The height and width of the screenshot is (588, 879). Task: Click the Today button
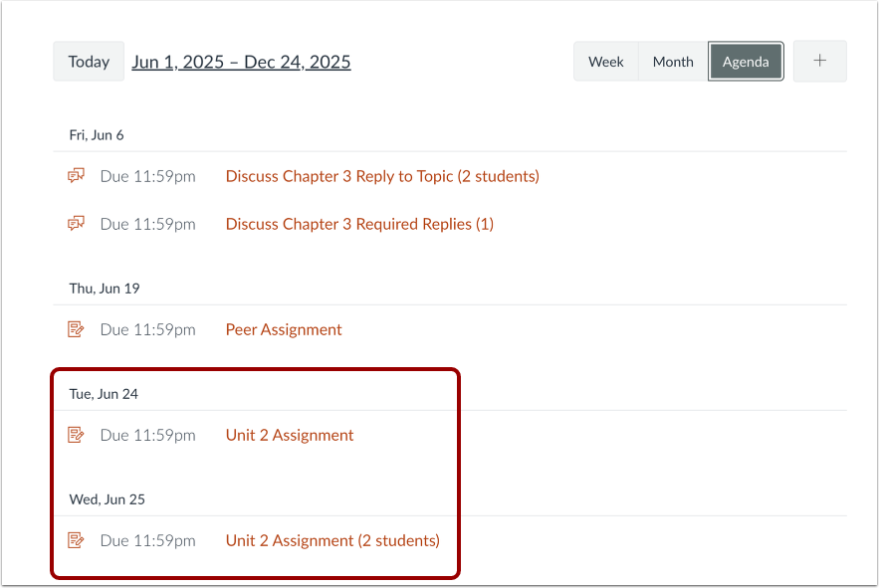point(88,61)
